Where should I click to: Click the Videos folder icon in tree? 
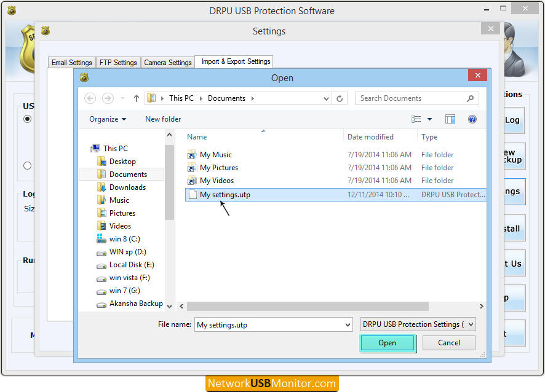[101, 226]
